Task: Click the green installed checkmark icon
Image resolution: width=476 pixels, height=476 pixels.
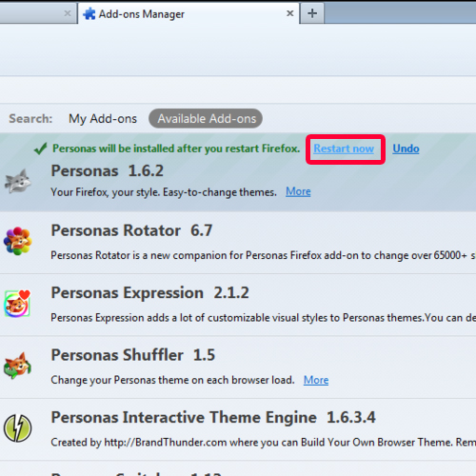Action: click(41, 149)
